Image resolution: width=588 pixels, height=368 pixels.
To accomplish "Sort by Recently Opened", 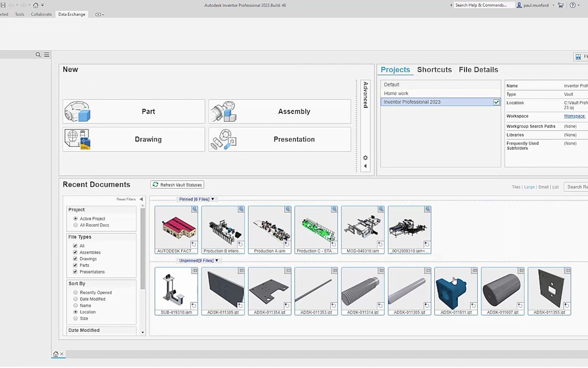I will [x=76, y=292].
